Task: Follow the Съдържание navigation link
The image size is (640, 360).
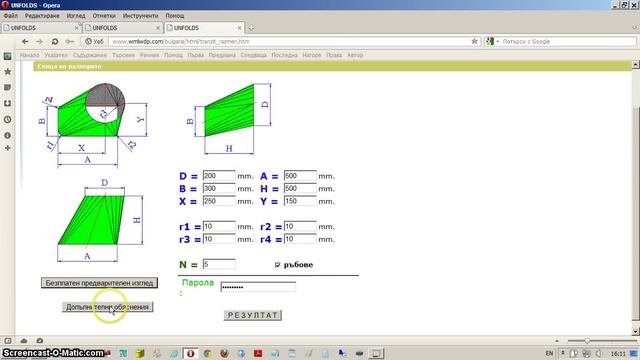Action: coord(90,55)
